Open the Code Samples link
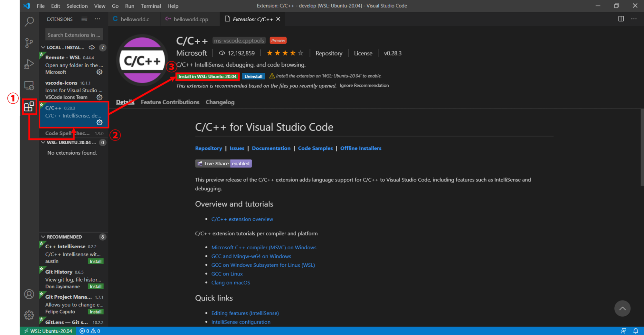This screenshot has width=644, height=335. click(x=315, y=148)
